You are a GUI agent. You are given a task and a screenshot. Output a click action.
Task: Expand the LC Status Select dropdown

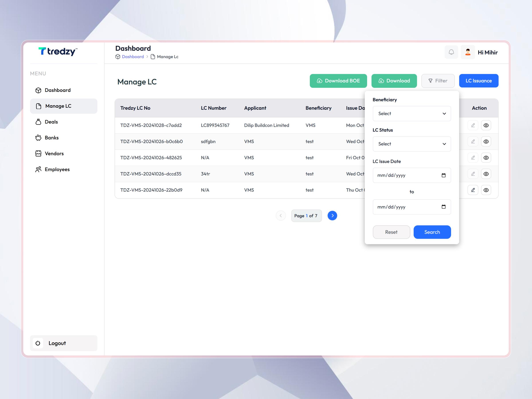pos(412,144)
